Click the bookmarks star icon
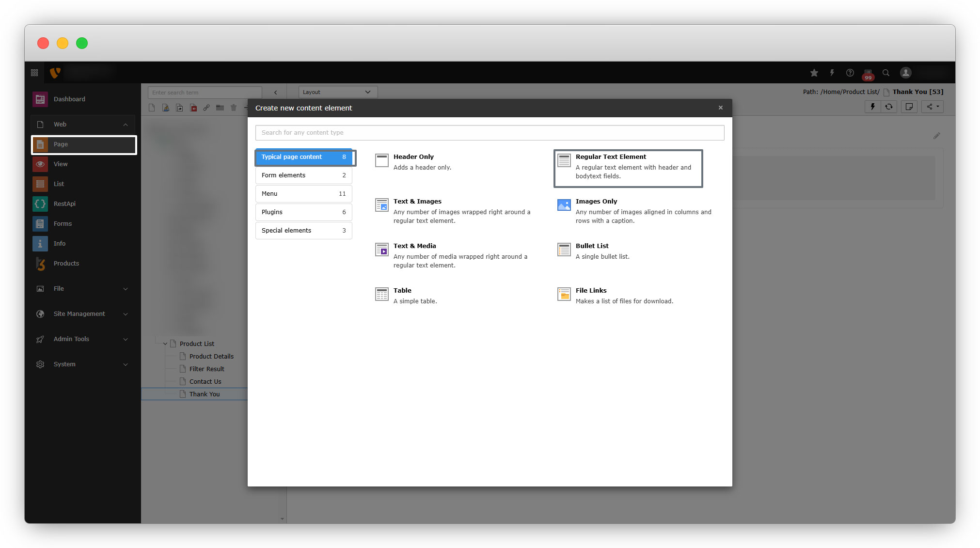980x548 pixels. [814, 73]
